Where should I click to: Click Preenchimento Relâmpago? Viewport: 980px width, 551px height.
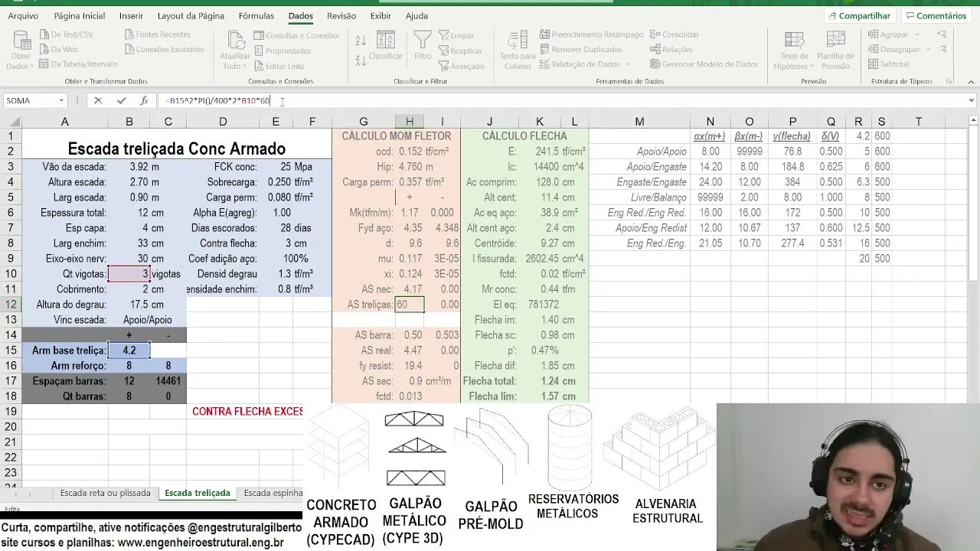[591, 34]
